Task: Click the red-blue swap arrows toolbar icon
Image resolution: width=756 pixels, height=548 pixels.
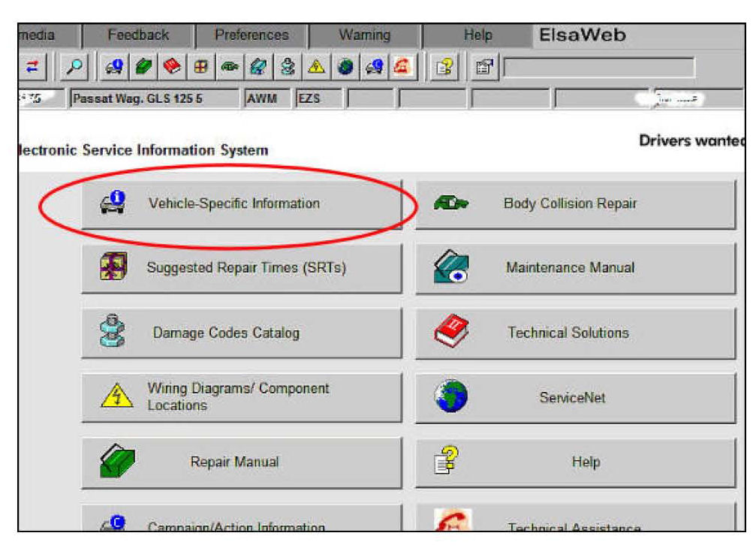Action: point(33,68)
